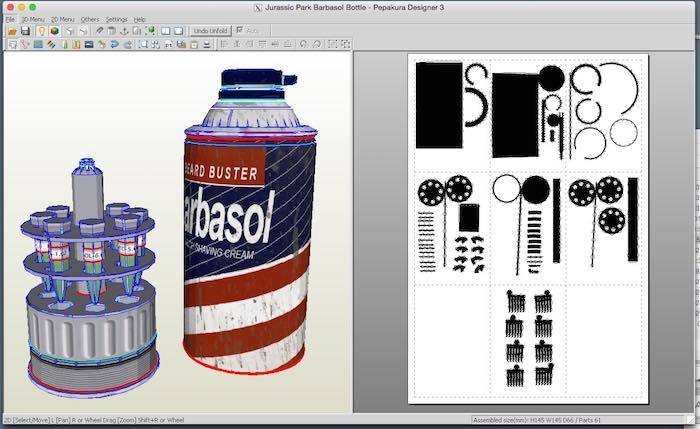Open the Settings menu
The image size is (700, 429).
point(117,20)
